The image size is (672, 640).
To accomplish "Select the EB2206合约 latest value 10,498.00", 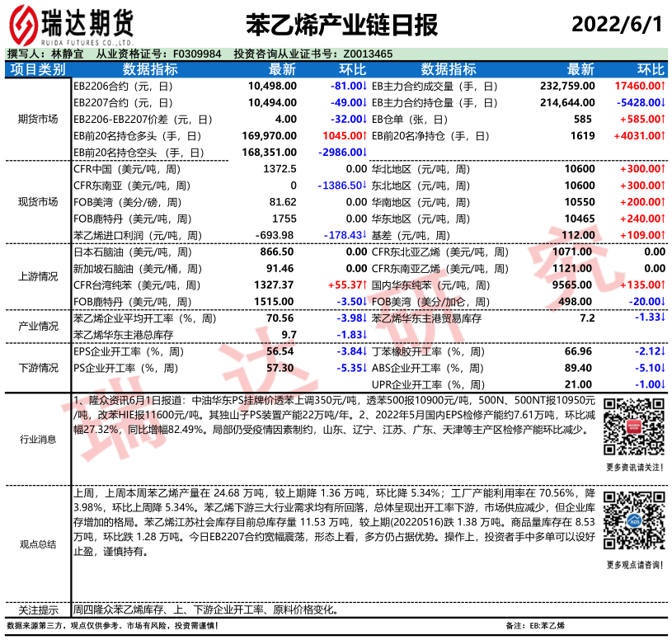I will pos(272,86).
